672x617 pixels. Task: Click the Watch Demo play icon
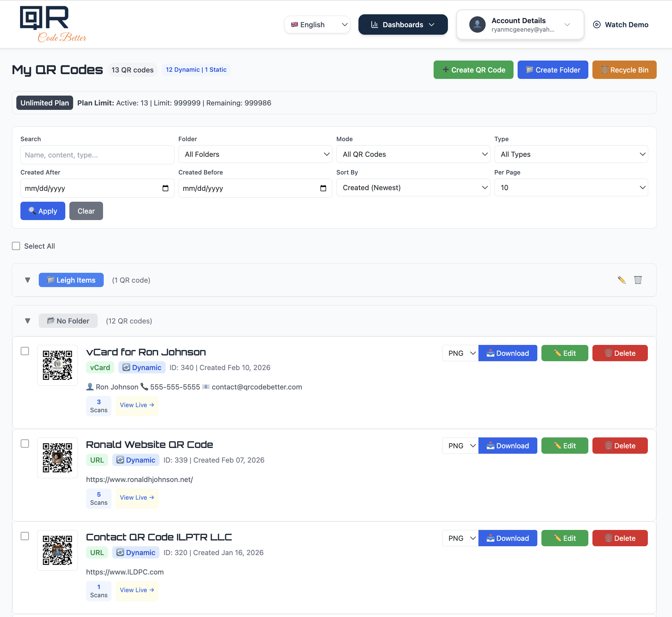(598, 24)
